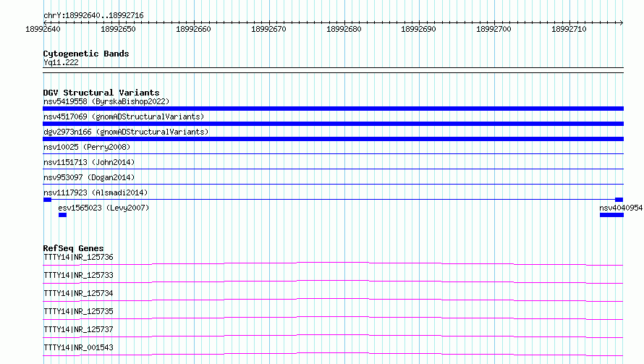Select the nsv10025 (Perry2008) variant
The width and height of the screenshot is (644, 364).
87,147
